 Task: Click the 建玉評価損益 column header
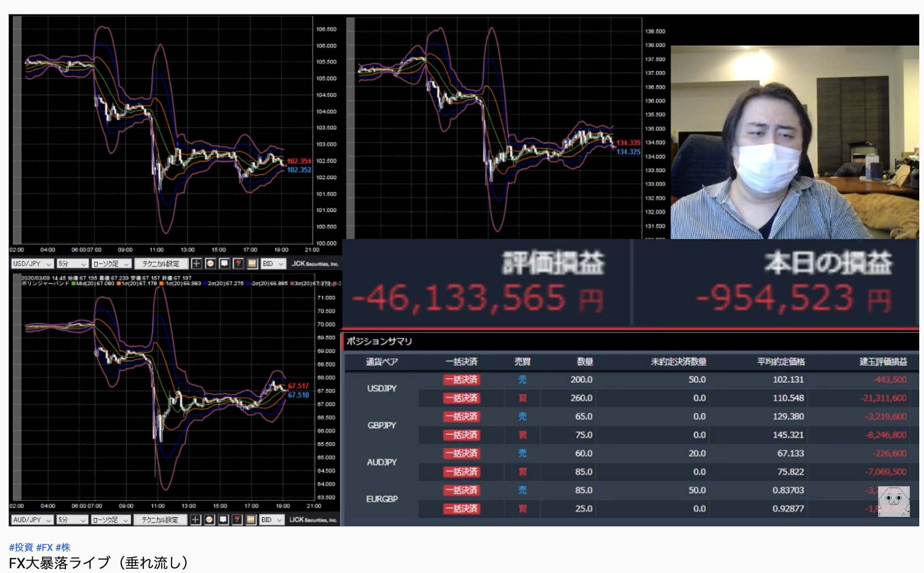884,362
